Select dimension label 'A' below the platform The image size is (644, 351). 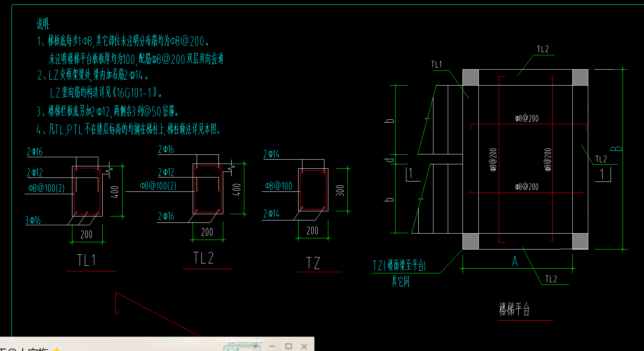pos(515,261)
